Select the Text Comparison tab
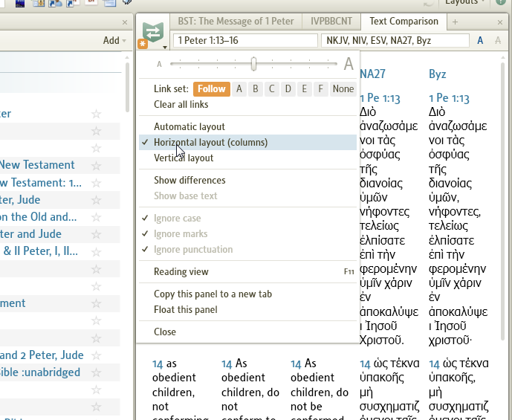The image size is (512, 420). [x=404, y=22]
